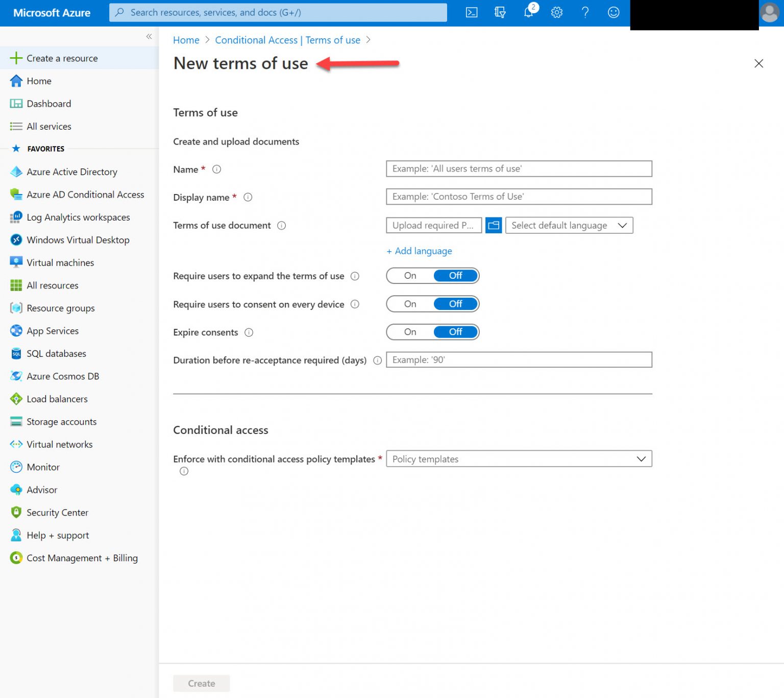Open portal settings gear

(x=556, y=12)
